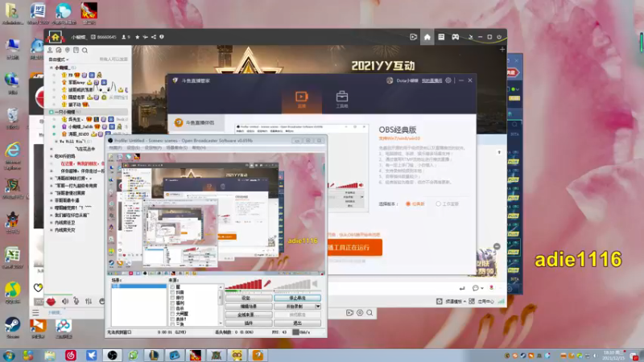644x362 pixels.
Task: Toggle seventh OBS source checkbox
Action: [172, 319]
